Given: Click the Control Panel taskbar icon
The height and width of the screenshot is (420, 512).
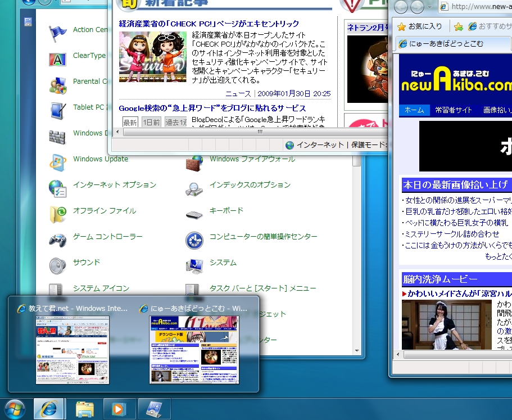Looking at the screenshot, I should coord(154,409).
